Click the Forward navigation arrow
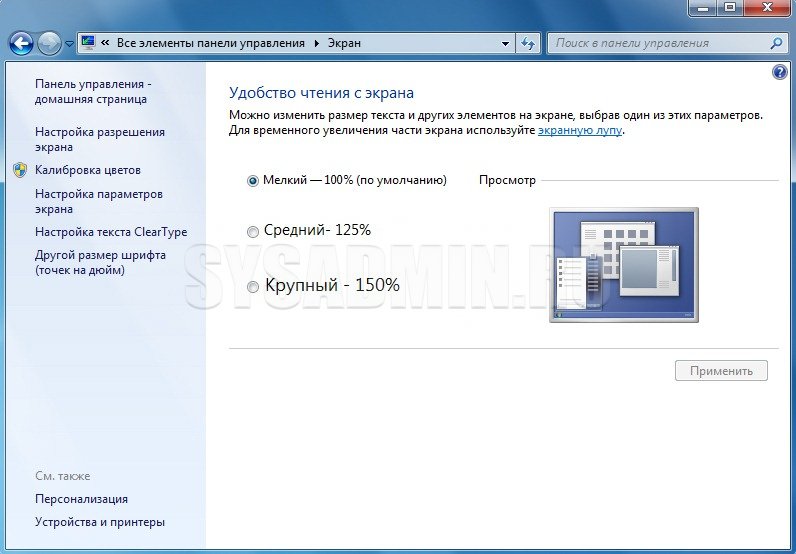This screenshot has width=796, height=554. (x=50, y=44)
